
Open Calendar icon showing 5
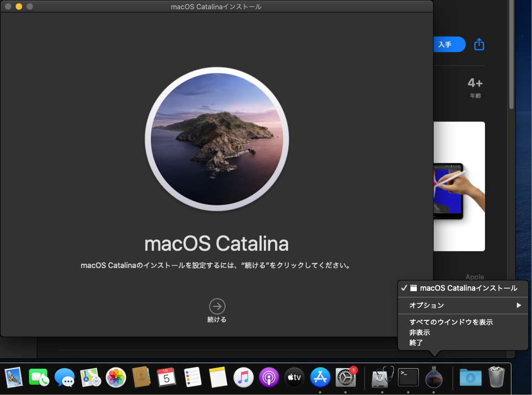click(x=167, y=377)
